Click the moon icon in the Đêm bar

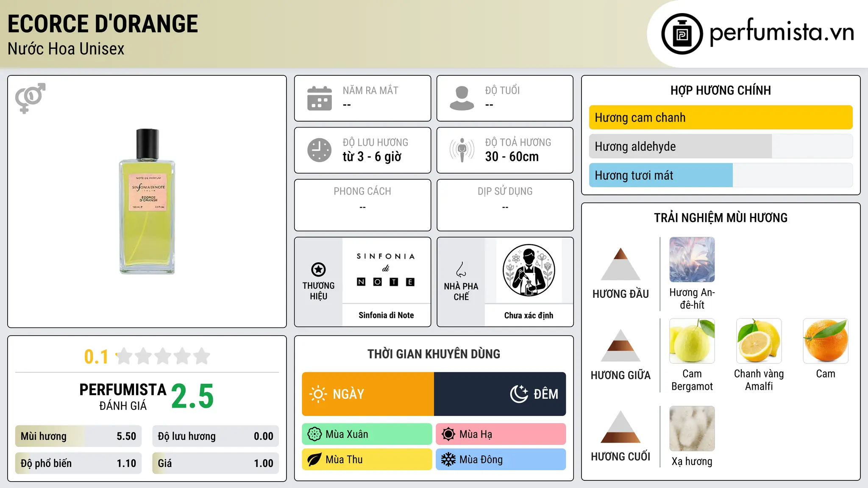pyautogui.click(x=519, y=394)
